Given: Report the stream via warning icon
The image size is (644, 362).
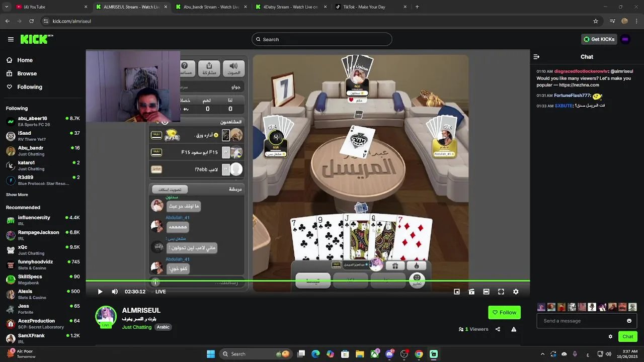Looking at the screenshot, I should tap(514, 329).
